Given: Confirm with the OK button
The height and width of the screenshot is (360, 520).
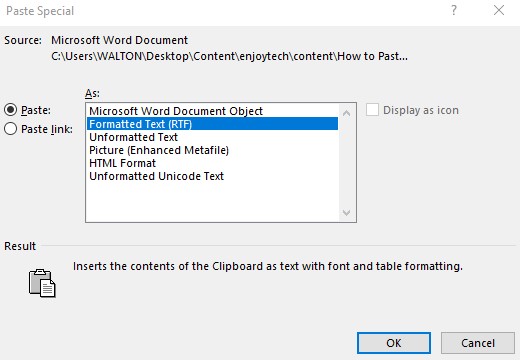Looking at the screenshot, I should click(394, 343).
